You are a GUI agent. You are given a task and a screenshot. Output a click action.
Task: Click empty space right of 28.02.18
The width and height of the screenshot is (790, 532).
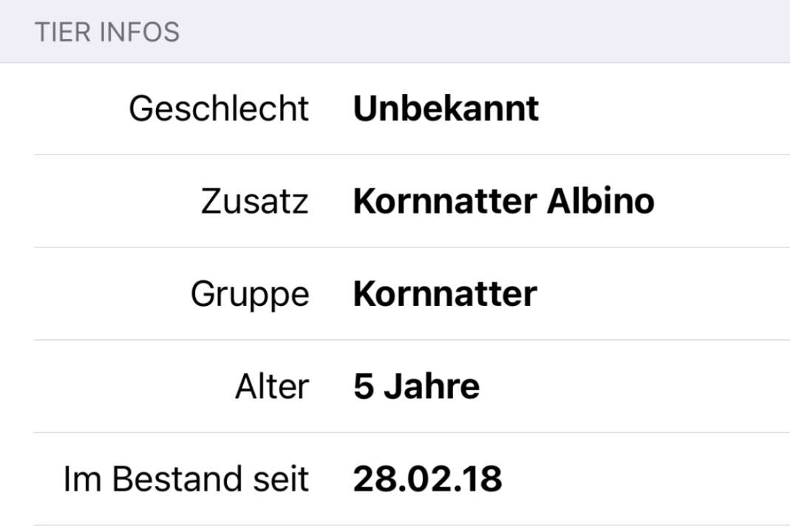tap(646, 479)
